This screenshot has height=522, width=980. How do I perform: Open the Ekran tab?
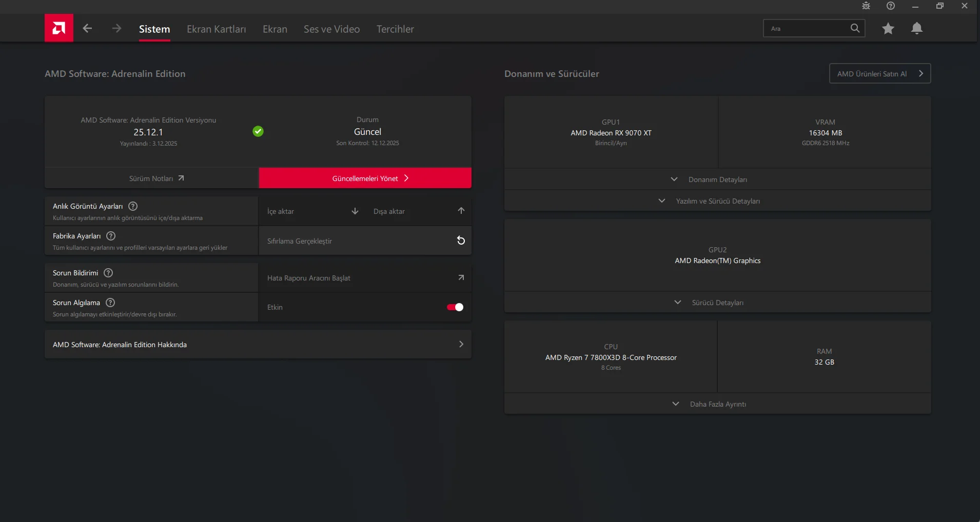point(275,29)
